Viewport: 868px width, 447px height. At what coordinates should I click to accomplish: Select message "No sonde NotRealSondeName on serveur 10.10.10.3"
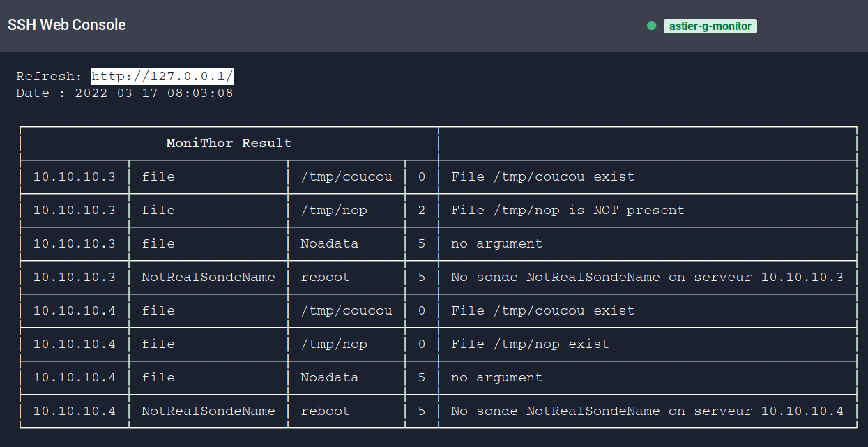click(x=646, y=277)
